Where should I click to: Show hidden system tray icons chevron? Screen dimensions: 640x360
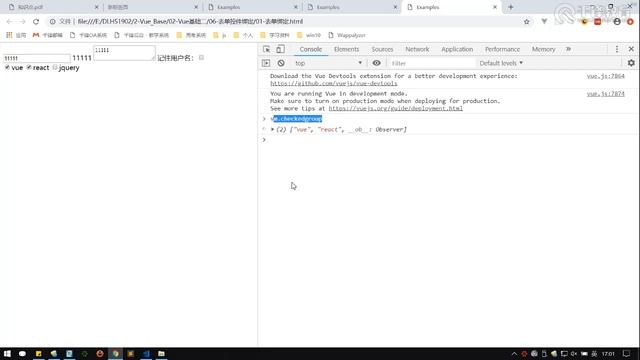[x=514, y=353]
